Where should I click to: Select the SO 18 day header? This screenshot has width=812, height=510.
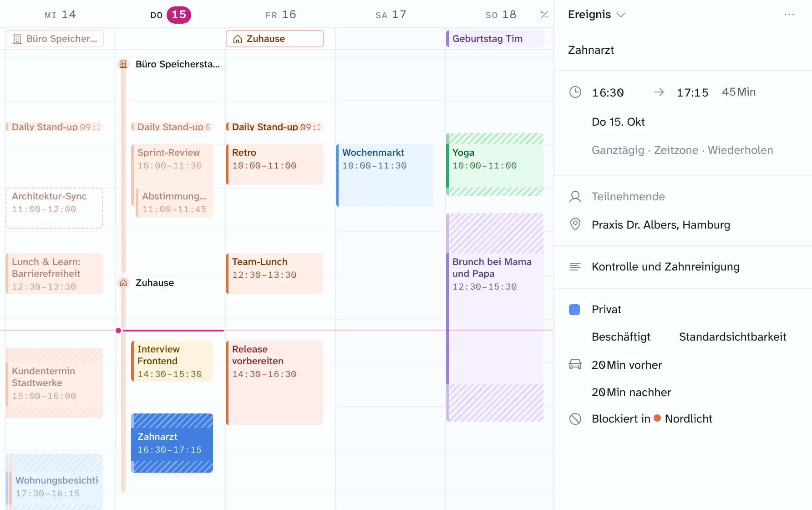tap(501, 15)
